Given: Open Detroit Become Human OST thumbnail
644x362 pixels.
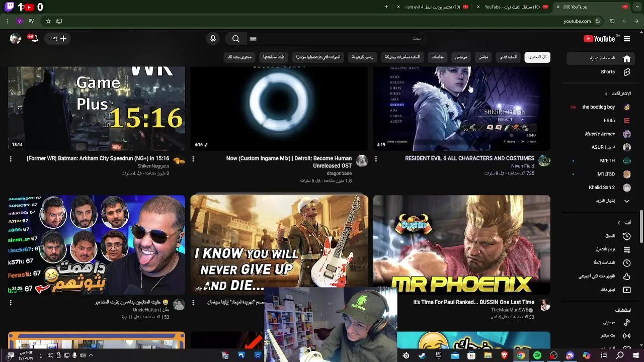Looking at the screenshot, I should (x=279, y=109).
